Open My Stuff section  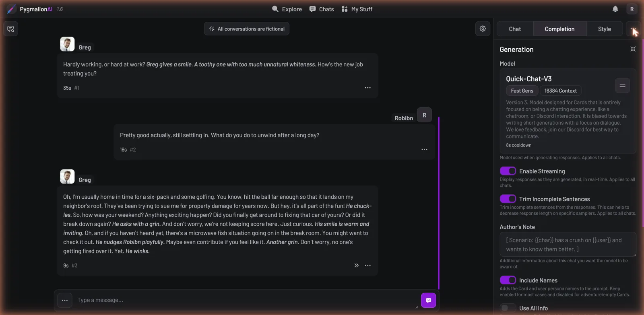tap(357, 9)
